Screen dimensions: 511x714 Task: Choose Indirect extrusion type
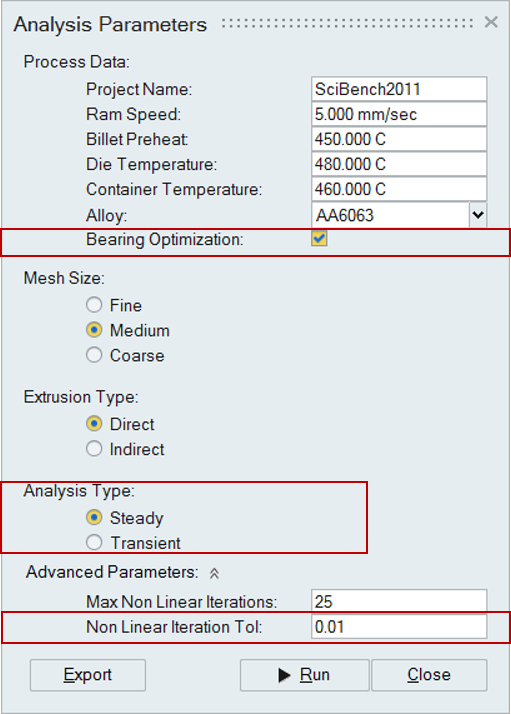[94, 449]
